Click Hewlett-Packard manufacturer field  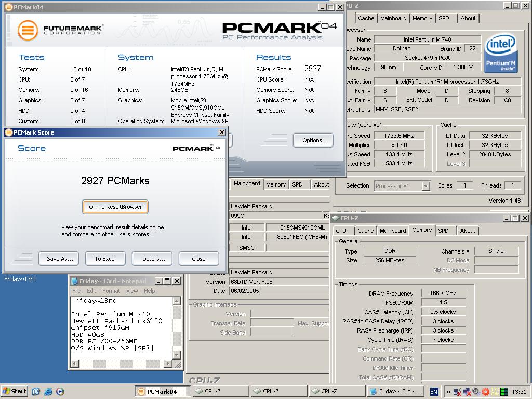279,206
